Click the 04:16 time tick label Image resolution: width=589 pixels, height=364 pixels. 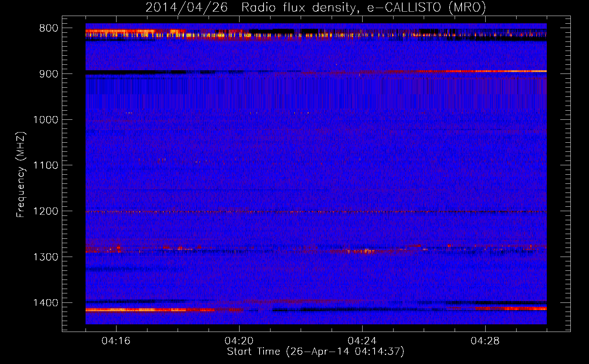click(x=116, y=341)
